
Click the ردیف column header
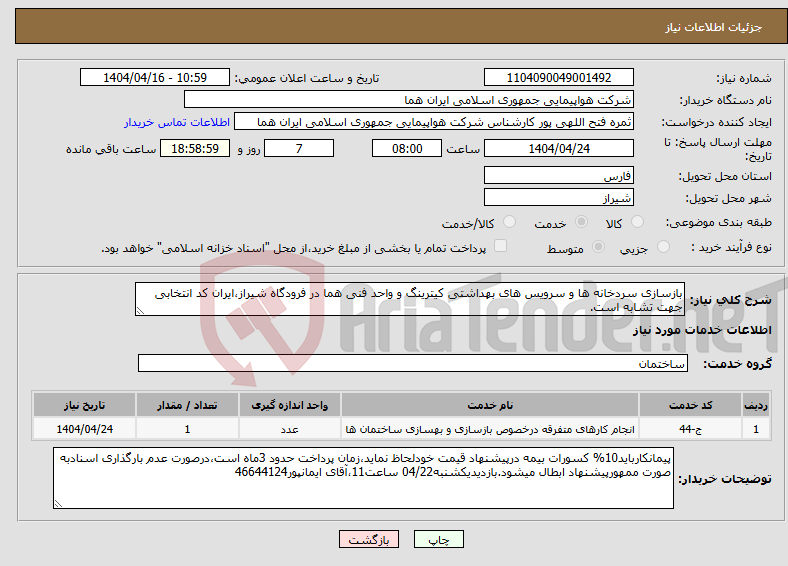pyautogui.click(x=756, y=405)
